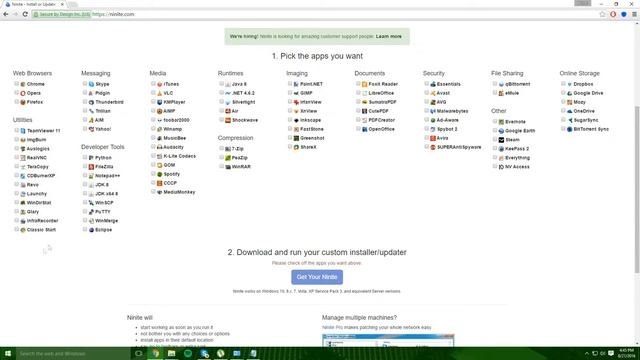Screen dimensions: 640x360
Task: Click the Steam icon under Other
Action: pyautogui.click(x=501, y=140)
